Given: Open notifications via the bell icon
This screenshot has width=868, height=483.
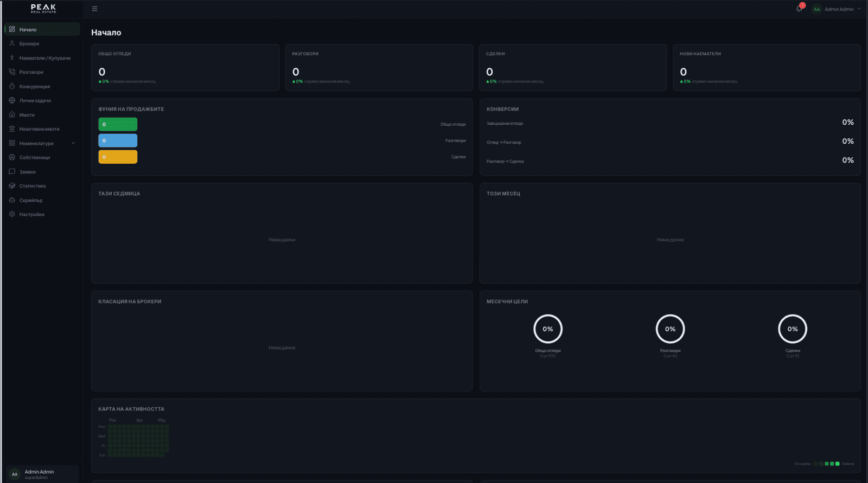Looking at the screenshot, I should 799,9.
